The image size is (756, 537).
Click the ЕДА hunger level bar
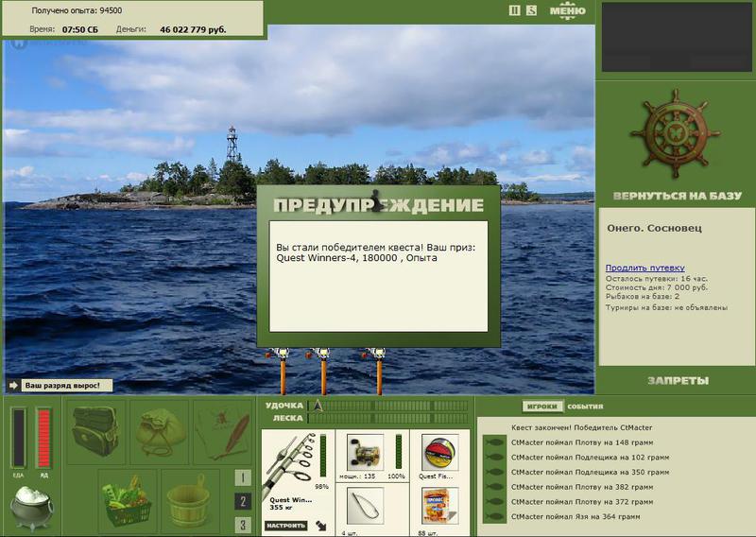(18, 438)
